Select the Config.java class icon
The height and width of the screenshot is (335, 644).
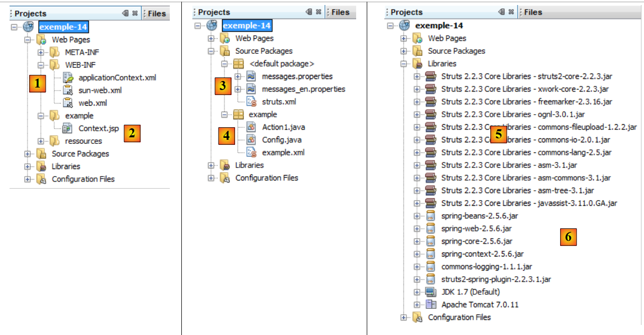252,140
